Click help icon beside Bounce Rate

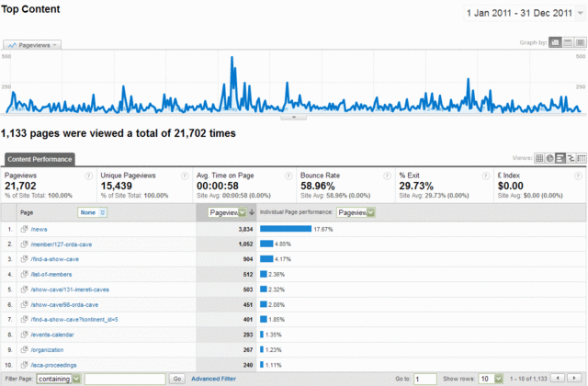(379, 175)
